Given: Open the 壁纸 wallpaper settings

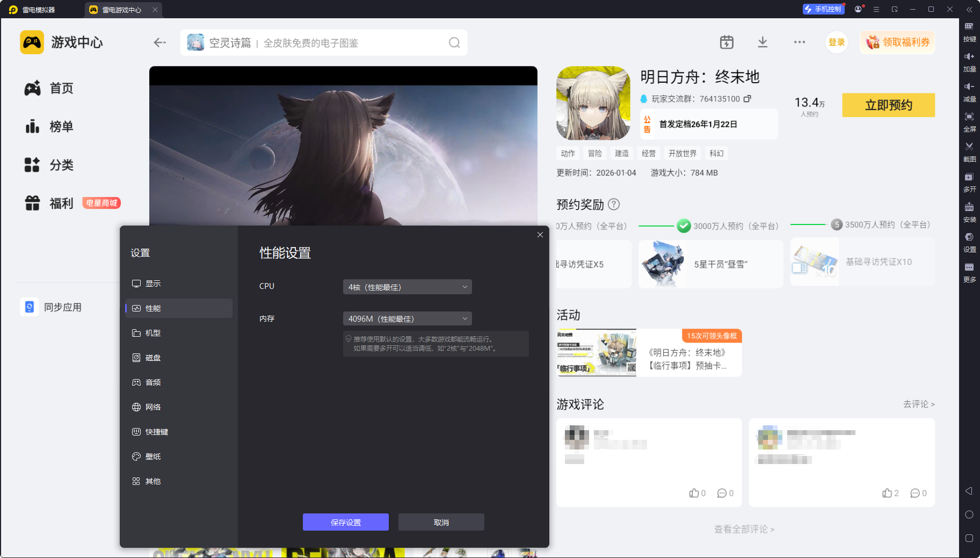Looking at the screenshot, I should [x=179, y=456].
